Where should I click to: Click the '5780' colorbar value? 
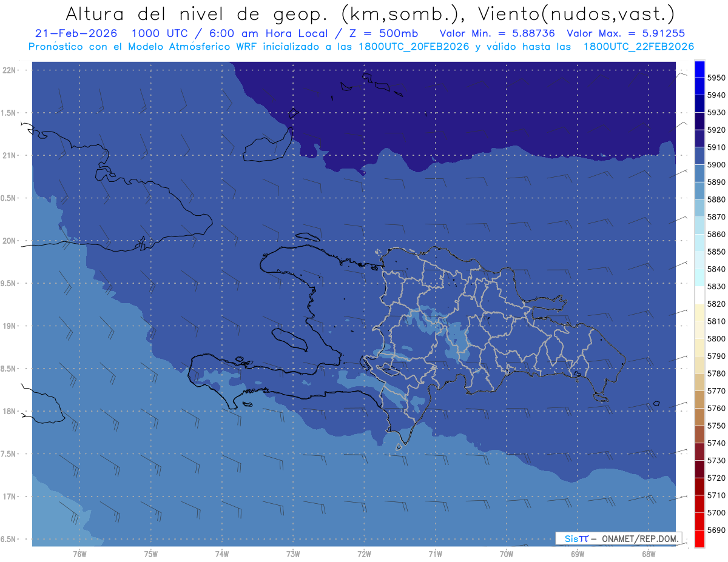[716, 373]
